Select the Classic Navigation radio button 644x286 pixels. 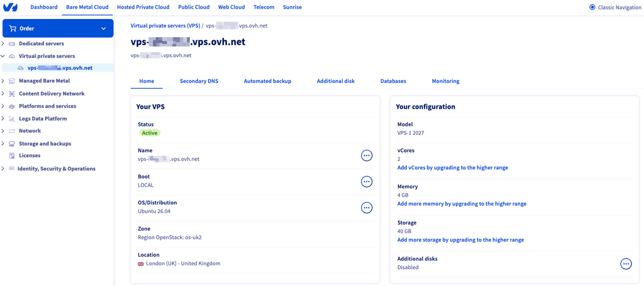pos(592,8)
